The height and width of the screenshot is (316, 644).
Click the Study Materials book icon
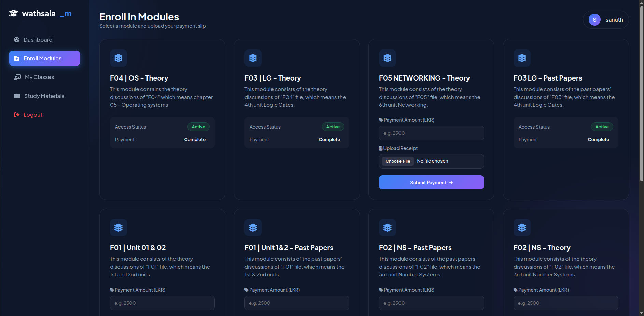point(17,96)
